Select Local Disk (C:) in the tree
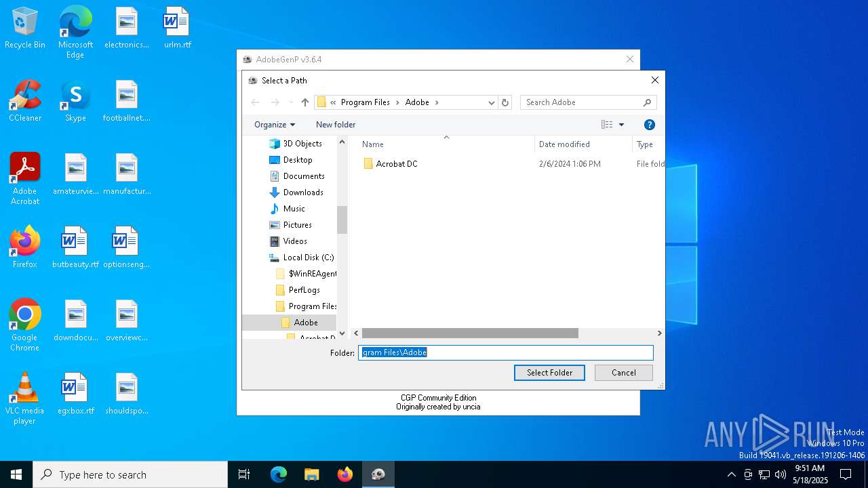This screenshot has width=868, height=488. point(302,258)
